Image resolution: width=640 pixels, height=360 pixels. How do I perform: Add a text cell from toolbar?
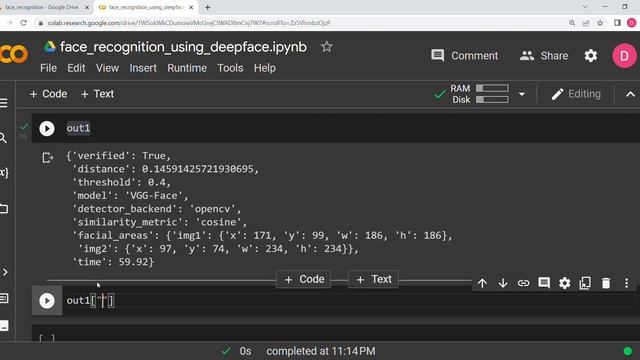97,94
